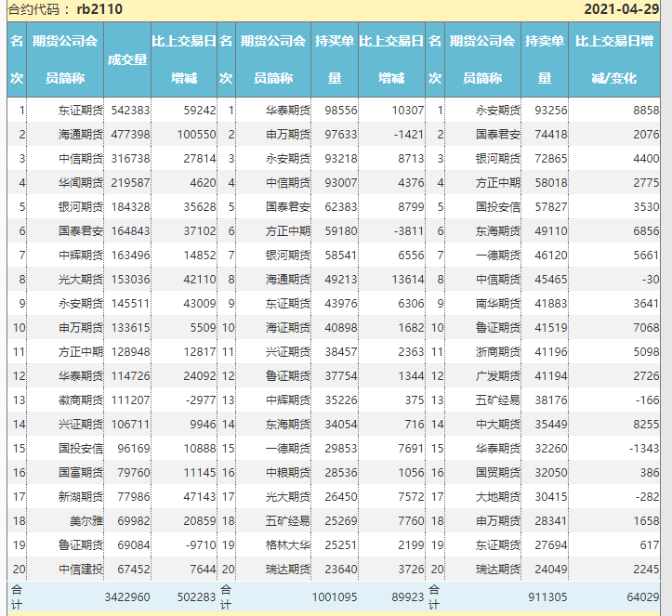This screenshot has height=616, width=672.
Task: Select 五矿经易 in the short position ranking
Action: coord(497,400)
